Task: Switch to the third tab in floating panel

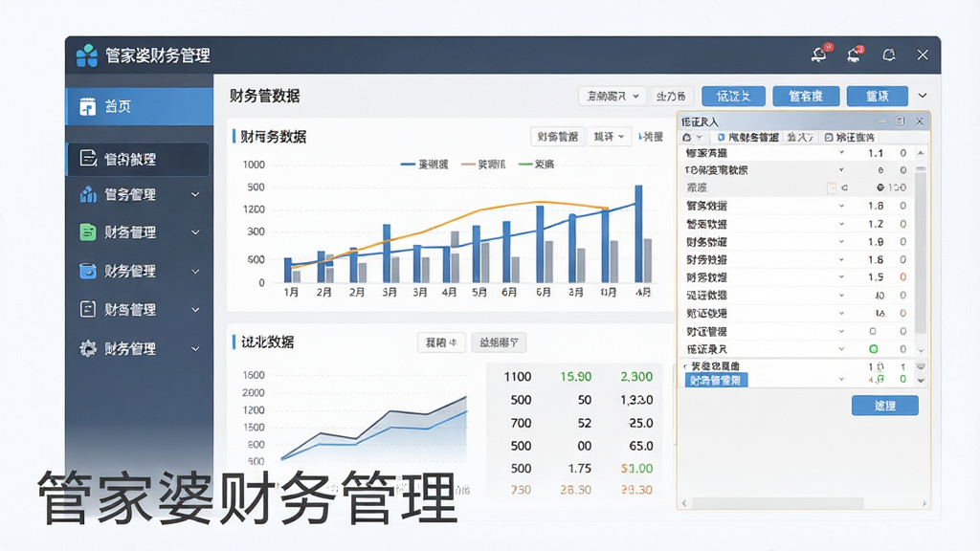Action: (x=850, y=138)
